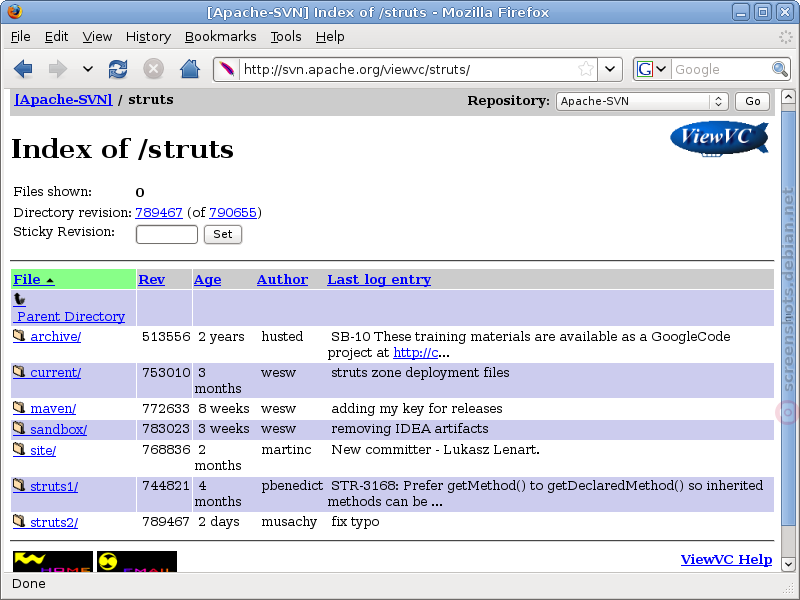Sort by Age column header
This screenshot has height=600, width=800.
[x=207, y=280]
